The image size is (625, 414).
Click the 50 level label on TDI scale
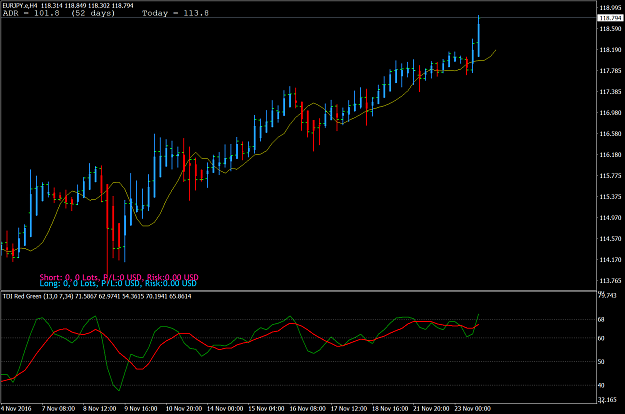[x=601, y=362]
